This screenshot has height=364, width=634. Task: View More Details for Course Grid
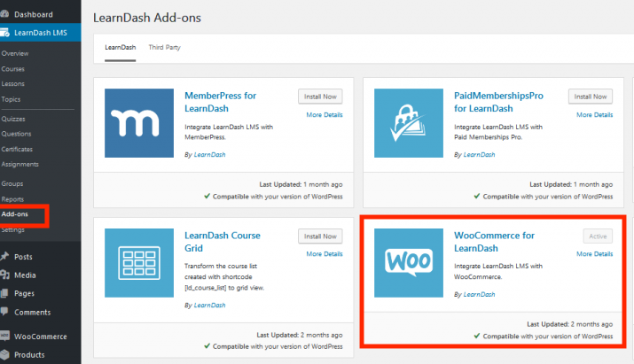tap(325, 253)
